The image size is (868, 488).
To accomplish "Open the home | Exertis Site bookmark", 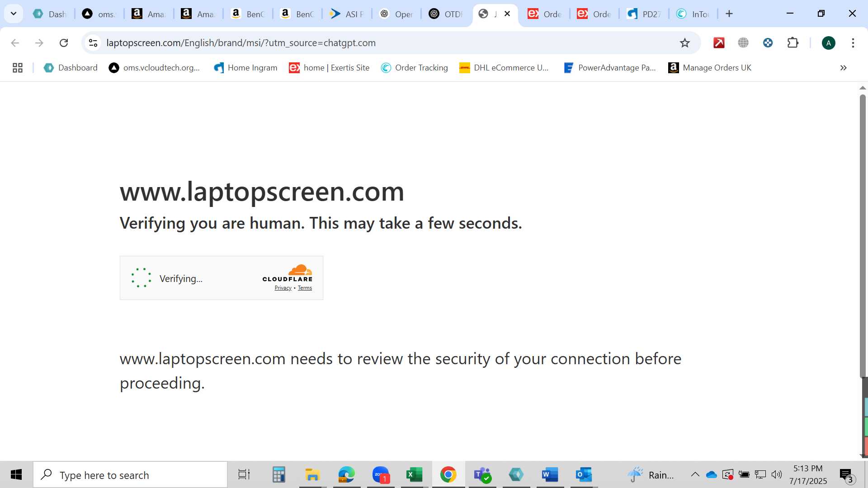I will pos(329,68).
